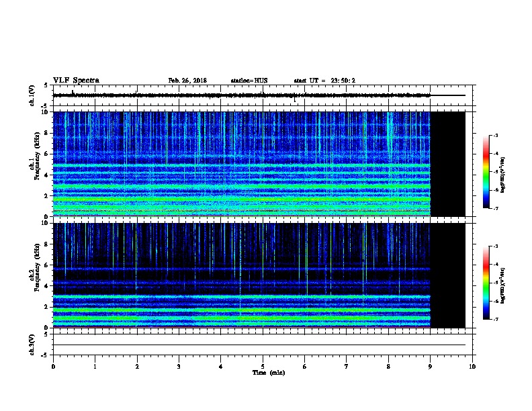Click the "-5" voltage tick of ch.3(V) panel

coord(45,355)
